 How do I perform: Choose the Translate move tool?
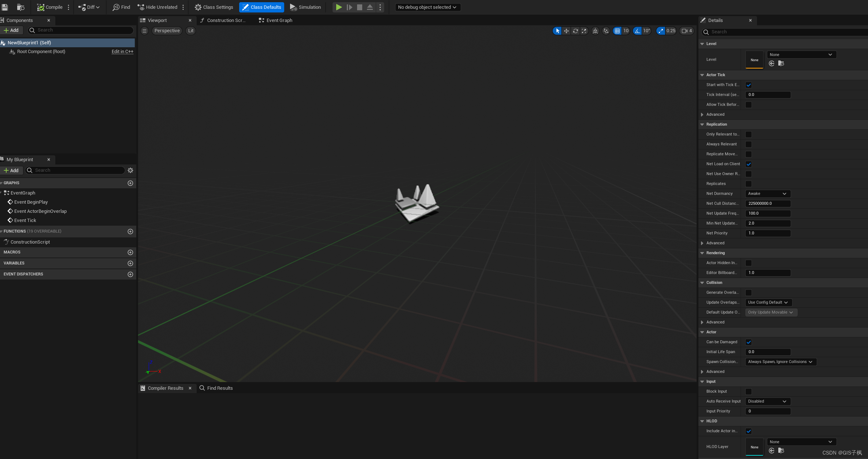pyautogui.click(x=566, y=31)
